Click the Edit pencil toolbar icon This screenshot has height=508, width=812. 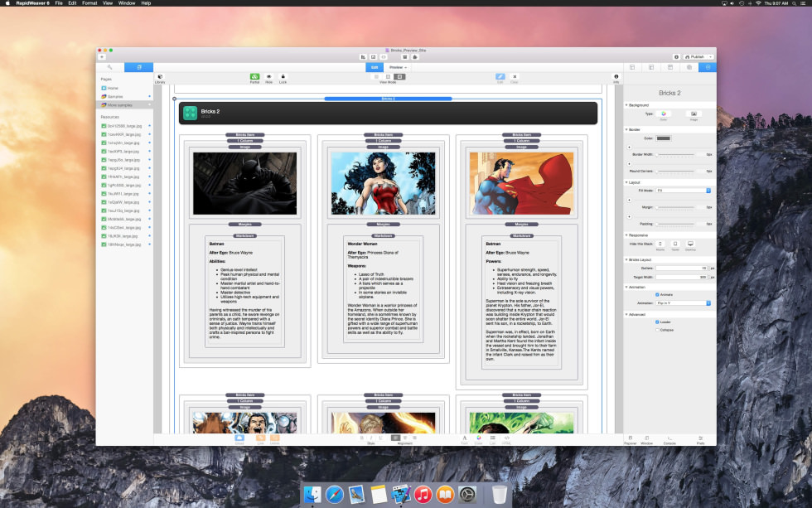[x=500, y=76]
